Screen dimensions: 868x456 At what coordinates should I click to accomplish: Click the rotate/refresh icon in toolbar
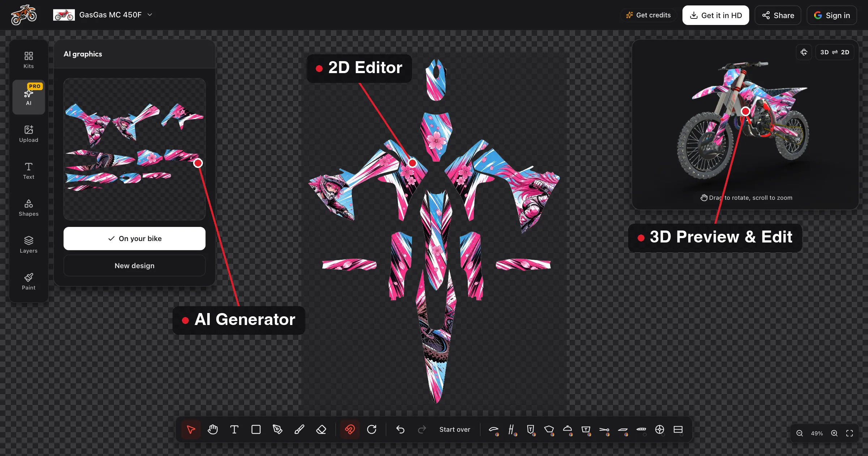click(x=371, y=430)
